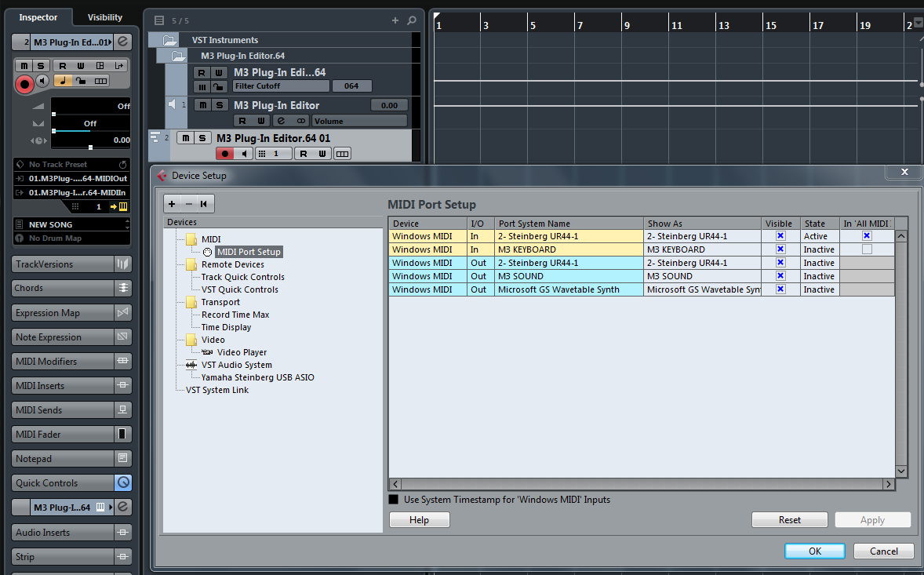Open the channel settings 'e' button in the Inspector header
The height and width of the screenshot is (575, 924).
coord(122,42)
